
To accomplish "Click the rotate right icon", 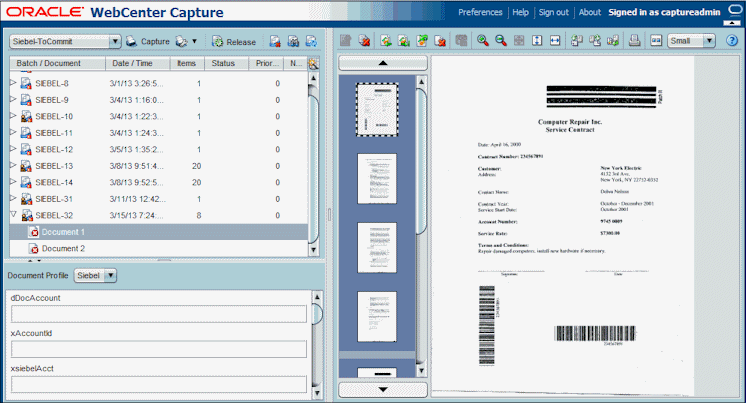I will pos(595,41).
